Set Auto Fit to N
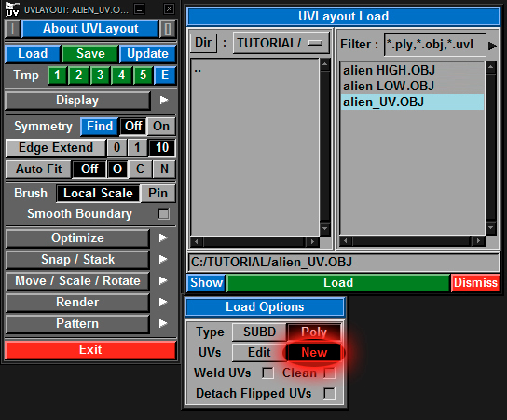507x420 pixels. (x=164, y=169)
